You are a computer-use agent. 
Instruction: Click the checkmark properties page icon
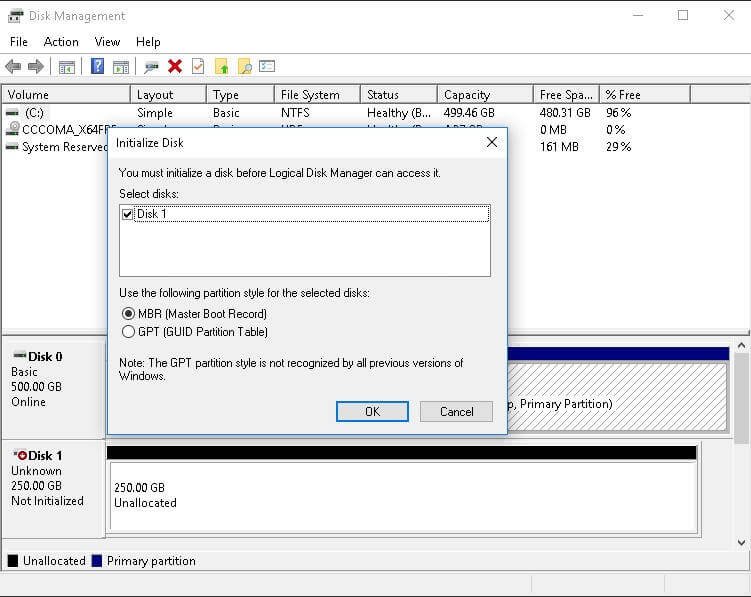[198, 66]
